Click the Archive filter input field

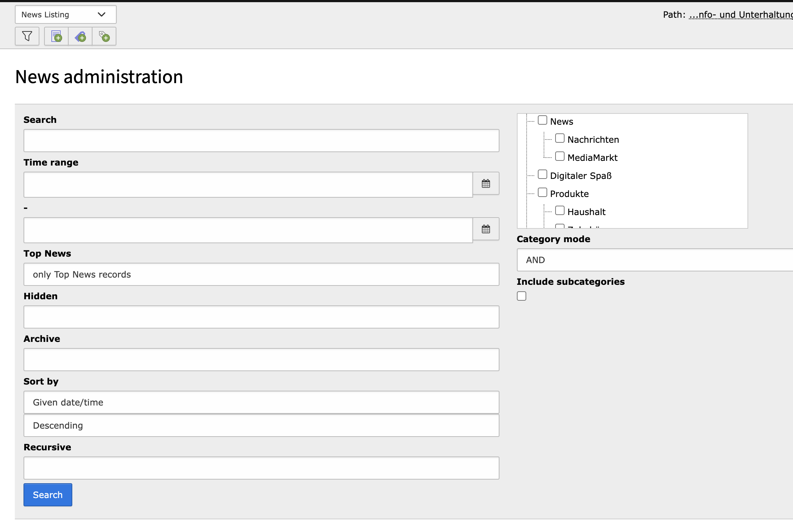point(261,359)
